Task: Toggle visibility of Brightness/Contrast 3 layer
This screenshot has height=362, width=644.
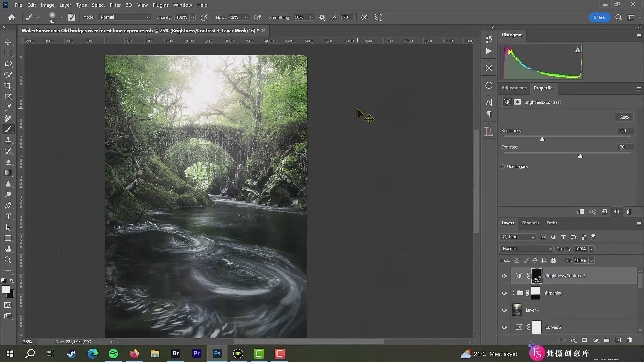Action: (x=504, y=276)
